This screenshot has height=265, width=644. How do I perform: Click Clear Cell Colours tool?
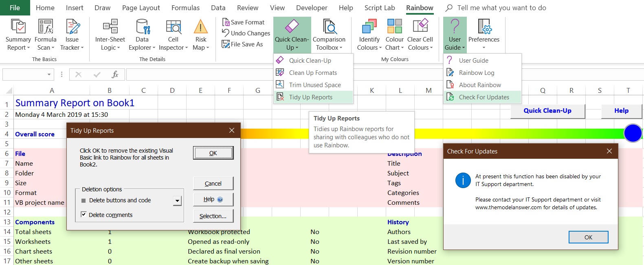click(420, 35)
